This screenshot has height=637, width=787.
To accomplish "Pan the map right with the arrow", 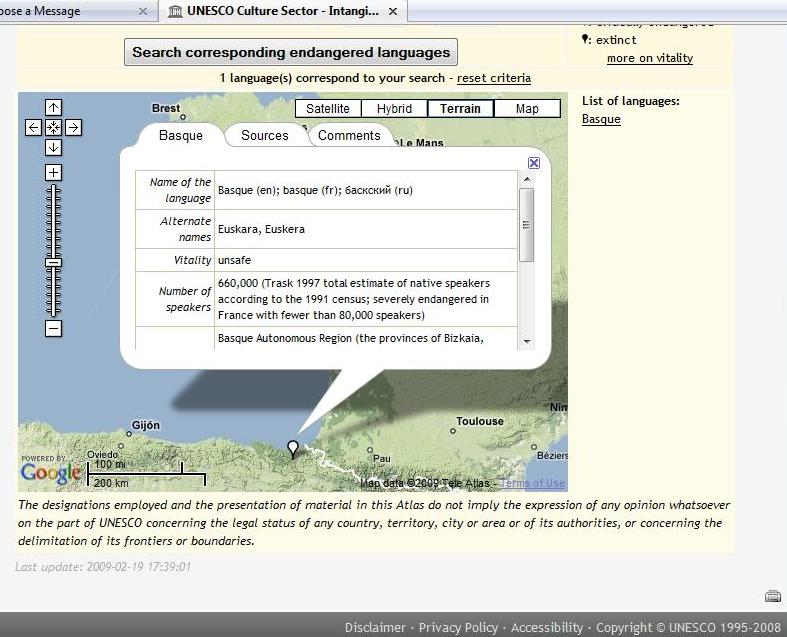I will click(73, 128).
